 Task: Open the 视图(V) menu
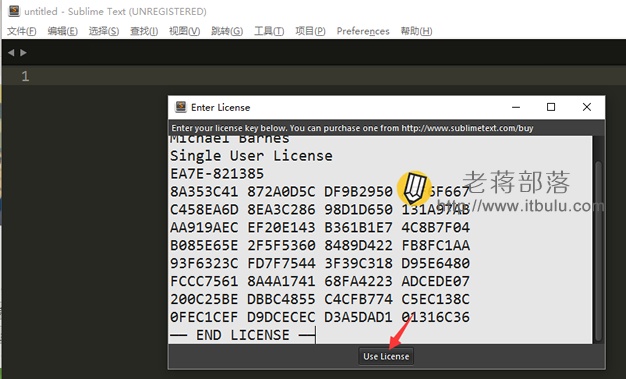pyautogui.click(x=184, y=31)
